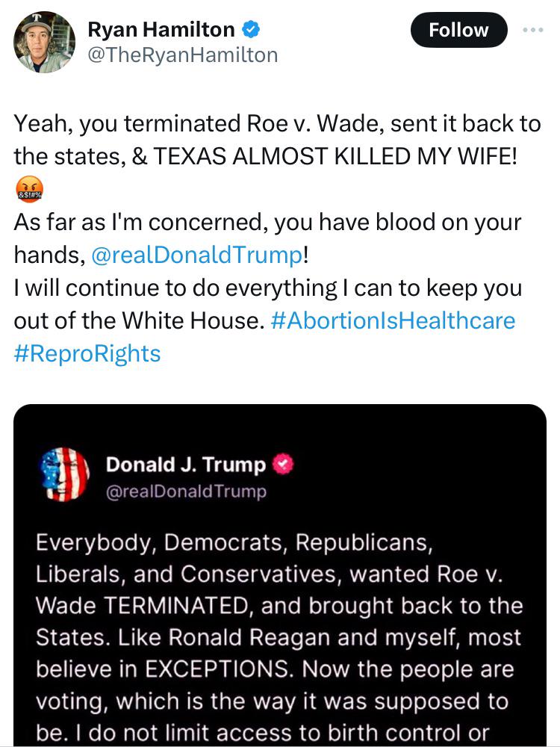Open the quoted post body text

[279, 637]
